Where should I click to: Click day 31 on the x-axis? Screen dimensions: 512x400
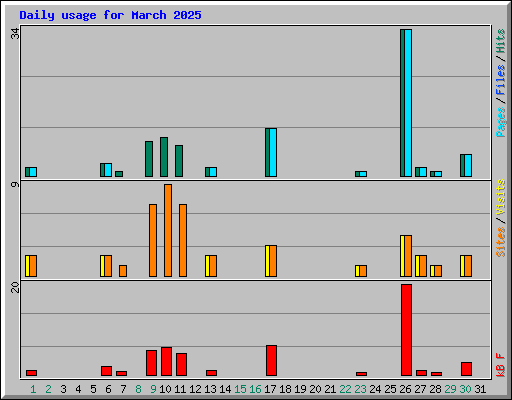coord(480,389)
